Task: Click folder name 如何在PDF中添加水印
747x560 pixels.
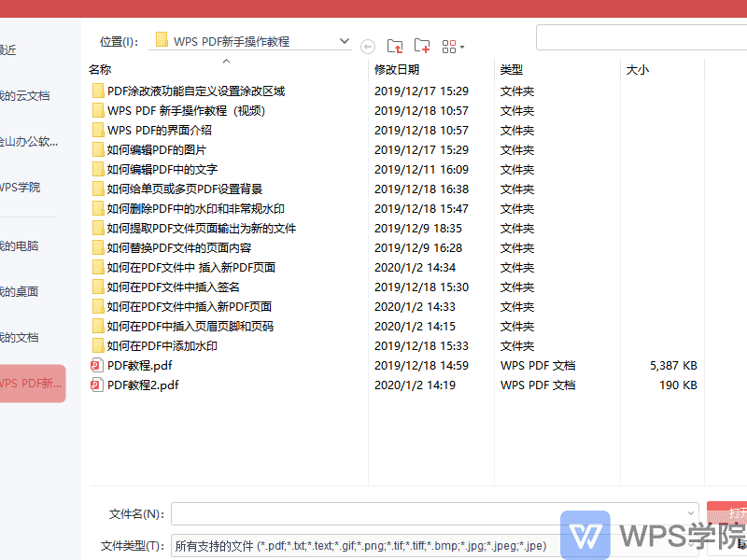Action: pos(162,346)
